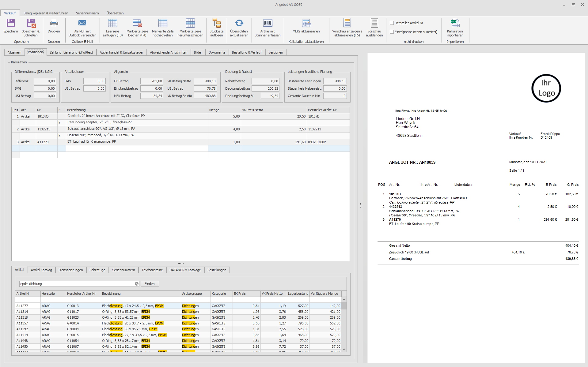This screenshot has height=367, width=588.
Task: Insert an empty row with Leerzeile einfügen
Action: pyautogui.click(x=112, y=24)
